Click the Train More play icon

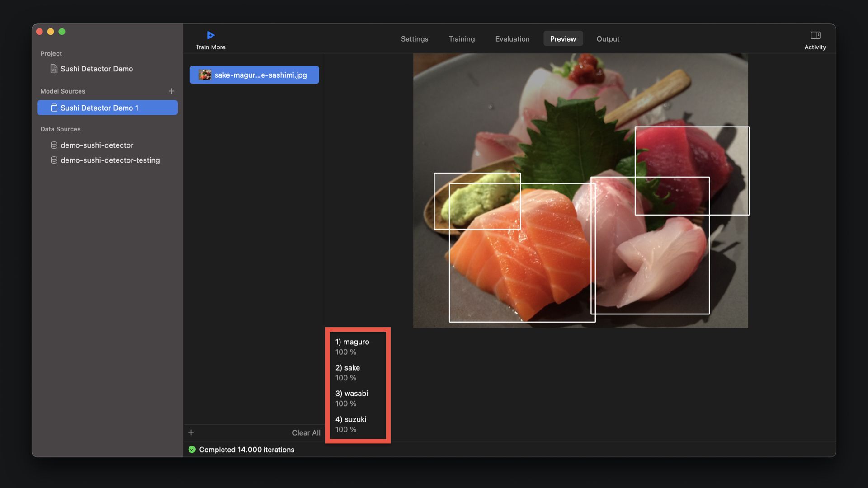(210, 35)
